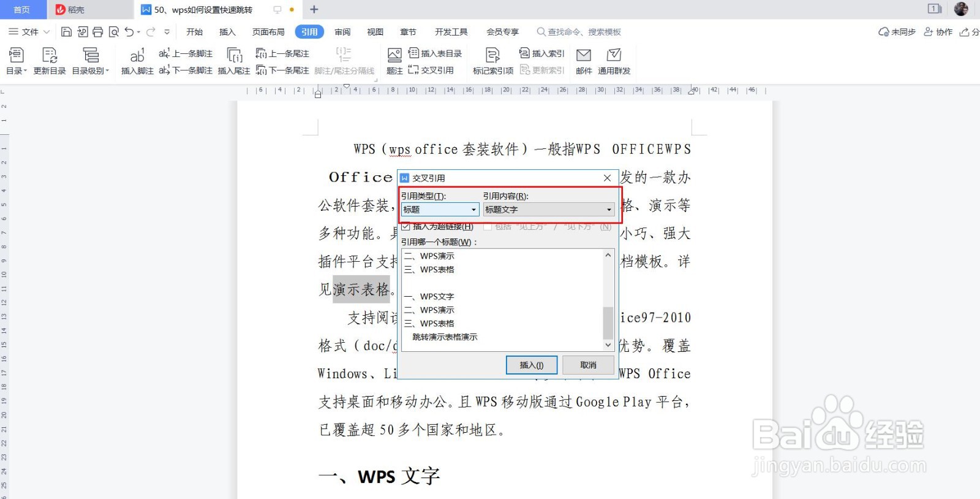The width and height of the screenshot is (980, 499).
Task: Select first 二、WPS演示 heading in list
Action: (429, 256)
